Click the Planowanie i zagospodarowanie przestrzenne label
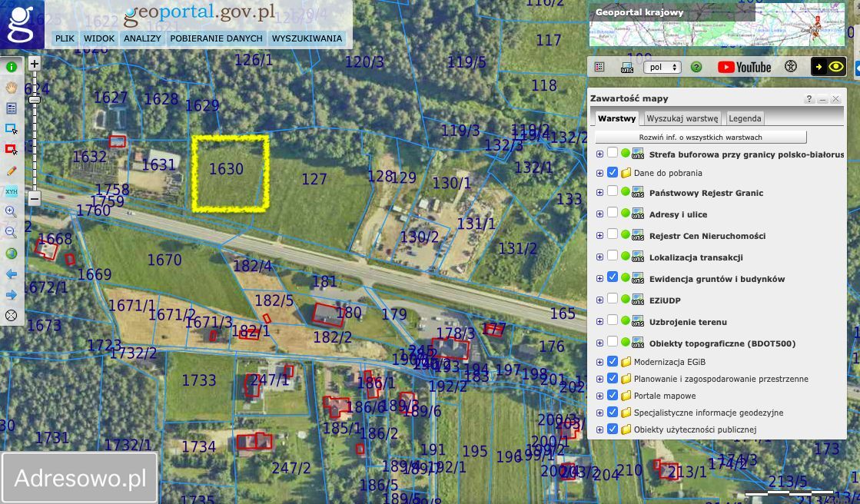 point(721,379)
